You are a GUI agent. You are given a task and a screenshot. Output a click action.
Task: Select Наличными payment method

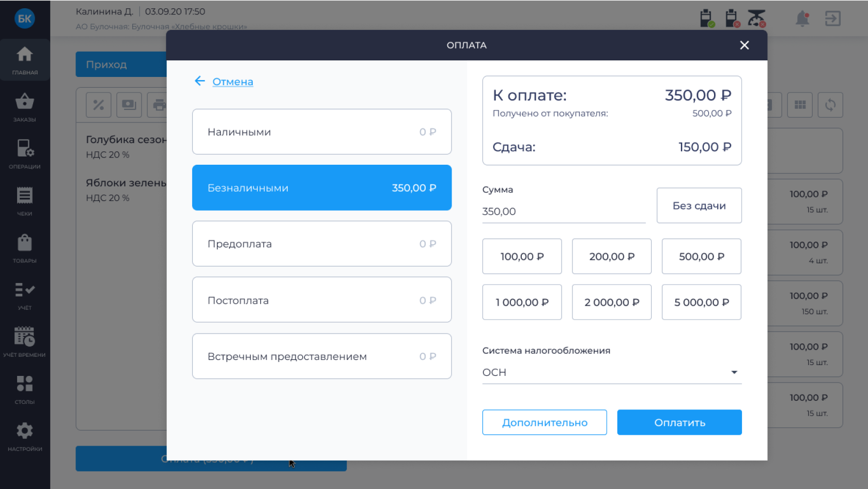[321, 132]
